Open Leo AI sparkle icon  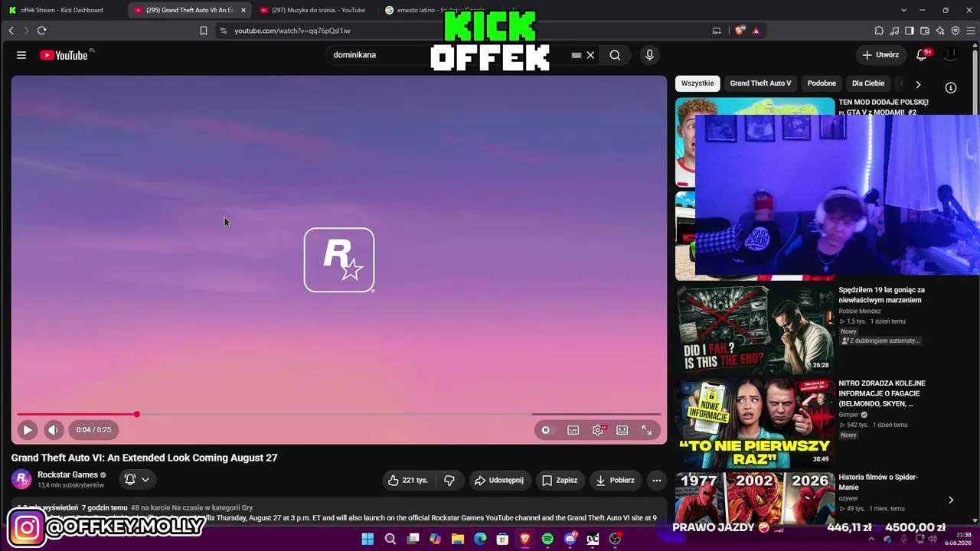click(x=940, y=31)
